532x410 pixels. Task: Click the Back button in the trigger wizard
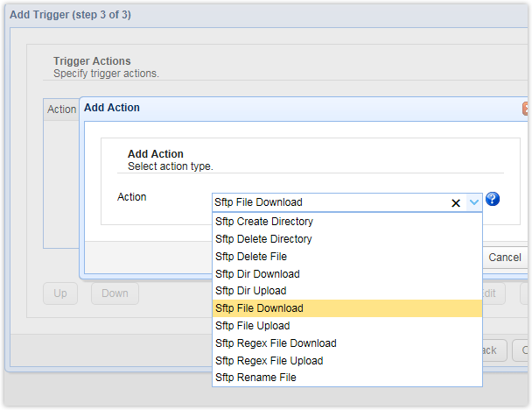click(x=491, y=350)
